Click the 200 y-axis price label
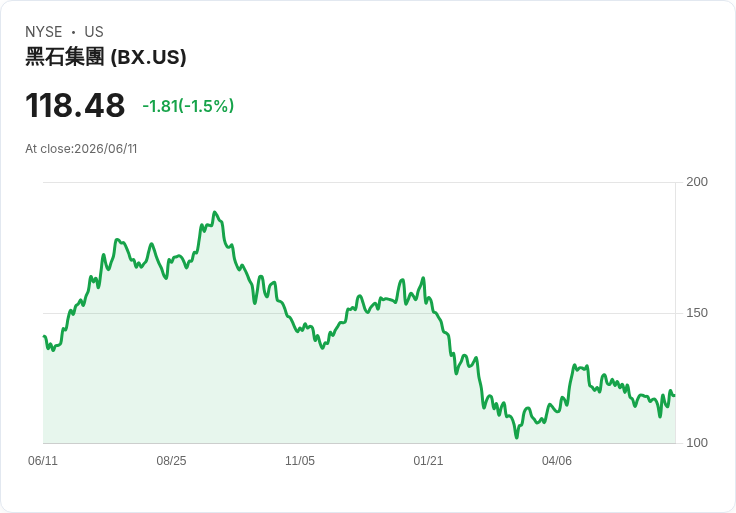Screen dimensions: 736x513 pyautogui.click(x=697, y=182)
